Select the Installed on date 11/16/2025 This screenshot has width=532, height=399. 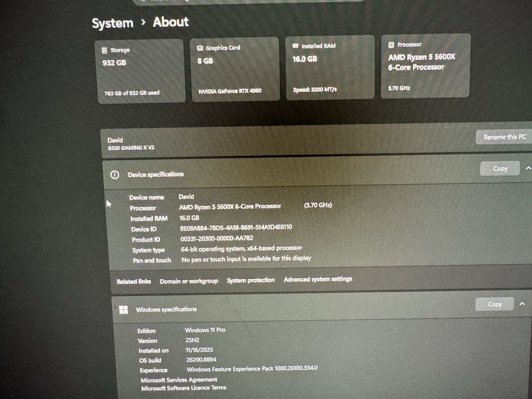(x=200, y=350)
